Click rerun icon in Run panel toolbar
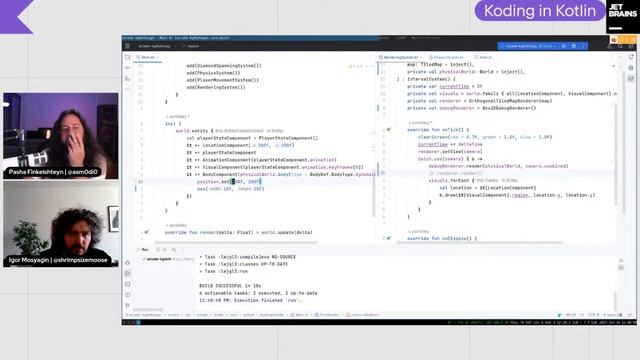 pyautogui.click(x=158, y=249)
